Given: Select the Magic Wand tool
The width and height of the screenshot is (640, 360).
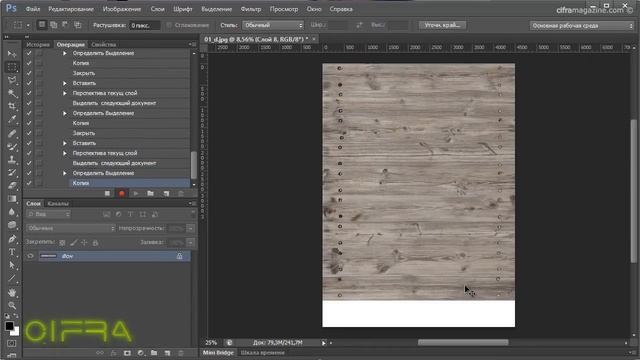Looking at the screenshot, I should [12, 93].
